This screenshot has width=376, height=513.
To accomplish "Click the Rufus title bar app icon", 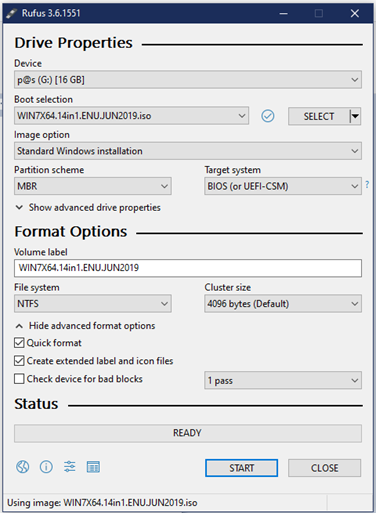I will (x=11, y=13).
